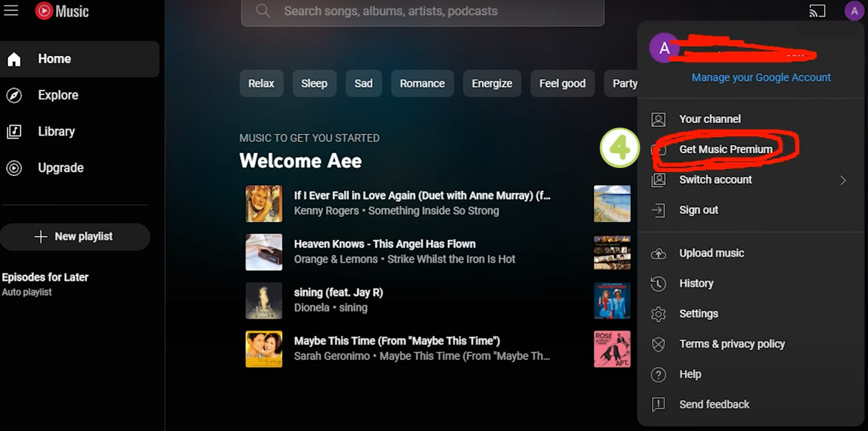
Task: Play the Heaven Knows song thumbnail
Action: tap(264, 252)
